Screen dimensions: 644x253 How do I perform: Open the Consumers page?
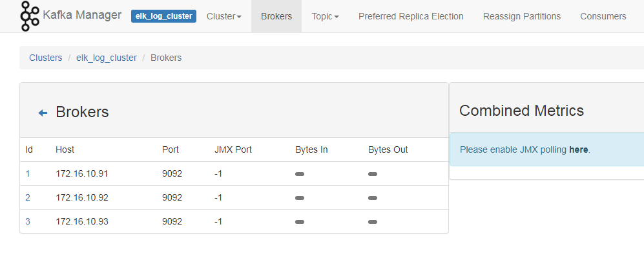tap(603, 16)
